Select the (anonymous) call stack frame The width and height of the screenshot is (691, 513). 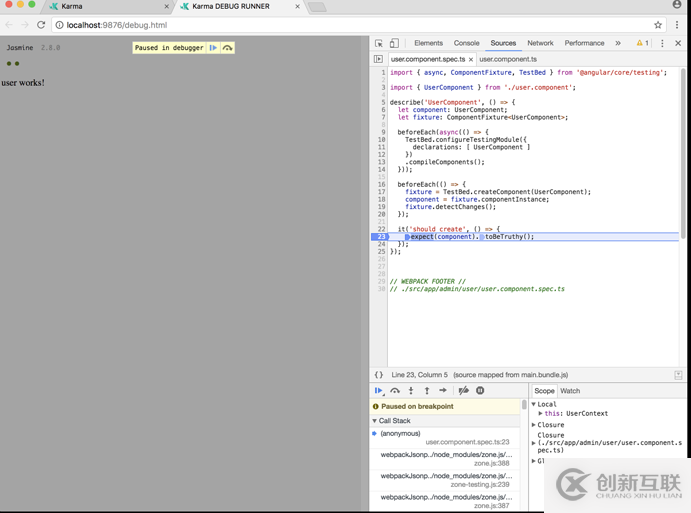coord(445,438)
